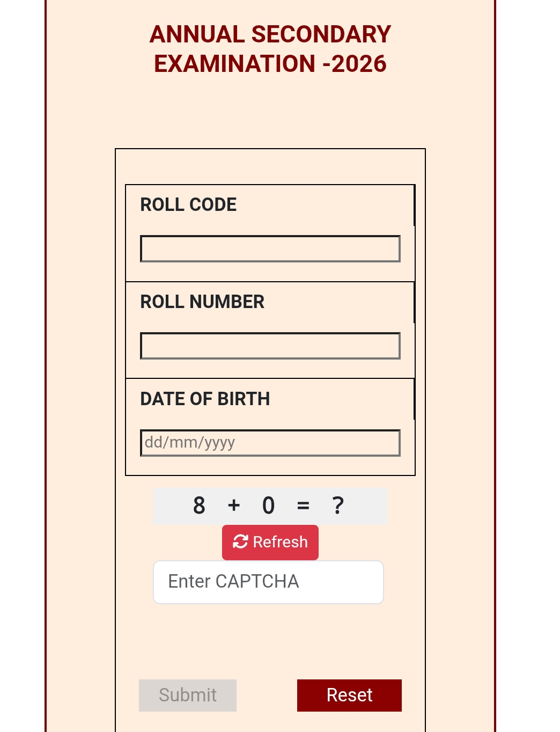The image size is (560, 732).
Task: Click the digit 0 in the captcha
Action: click(x=268, y=506)
